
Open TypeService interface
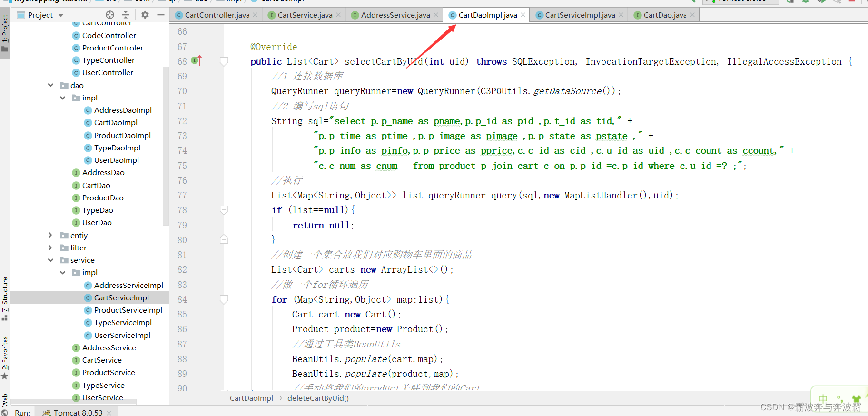103,385
